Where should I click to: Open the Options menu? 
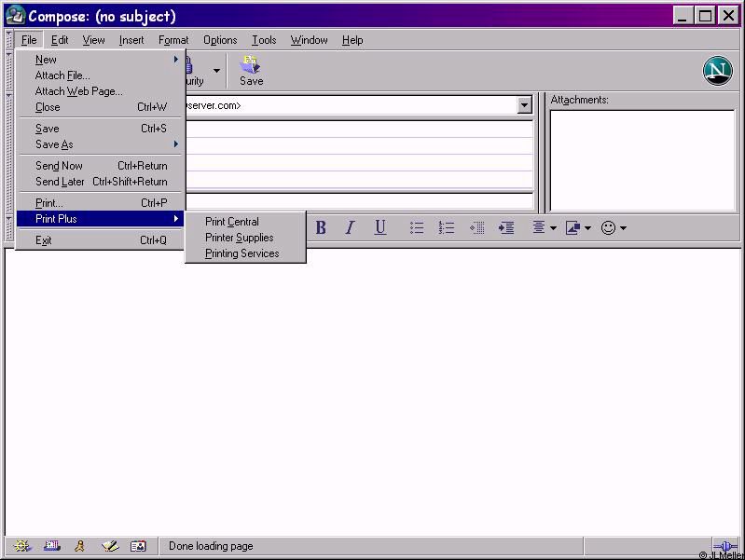(x=220, y=40)
